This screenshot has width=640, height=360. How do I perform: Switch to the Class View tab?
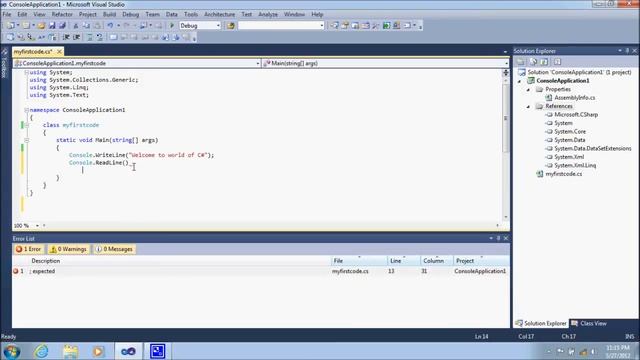click(x=589, y=323)
